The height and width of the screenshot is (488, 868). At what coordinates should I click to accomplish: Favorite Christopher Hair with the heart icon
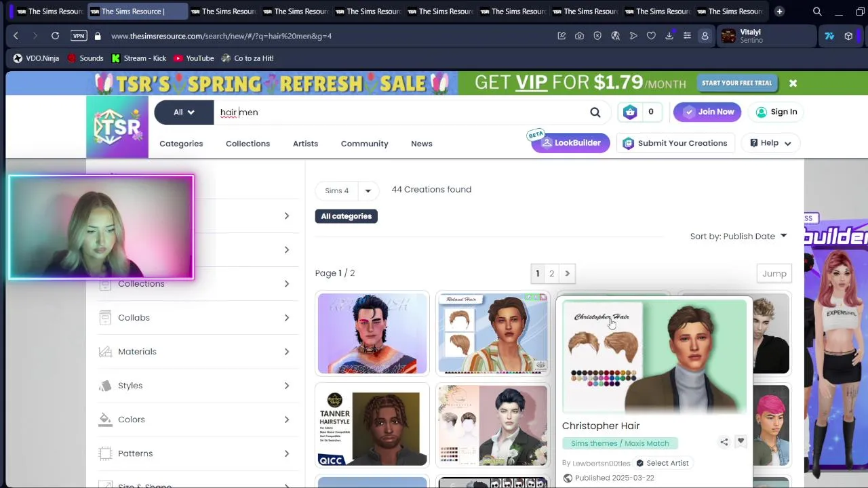[x=741, y=441]
